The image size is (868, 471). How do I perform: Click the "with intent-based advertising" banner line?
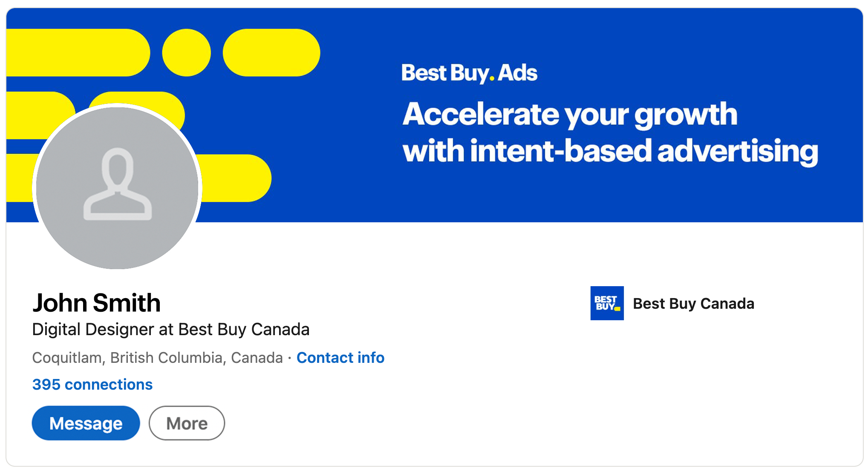(610, 151)
